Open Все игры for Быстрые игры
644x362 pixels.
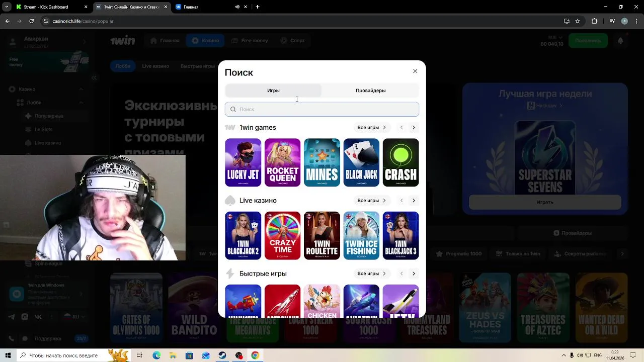pyautogui.click(x=371, y=274)
